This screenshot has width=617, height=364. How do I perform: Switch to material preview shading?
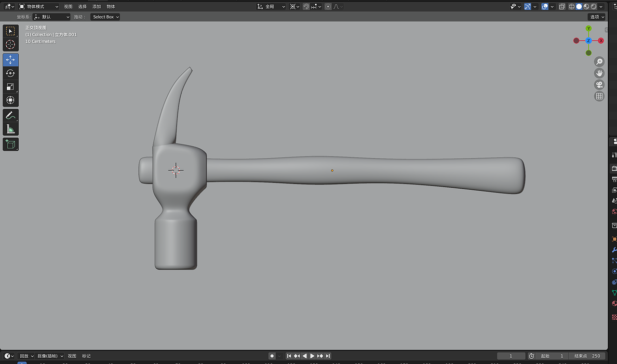586,7
